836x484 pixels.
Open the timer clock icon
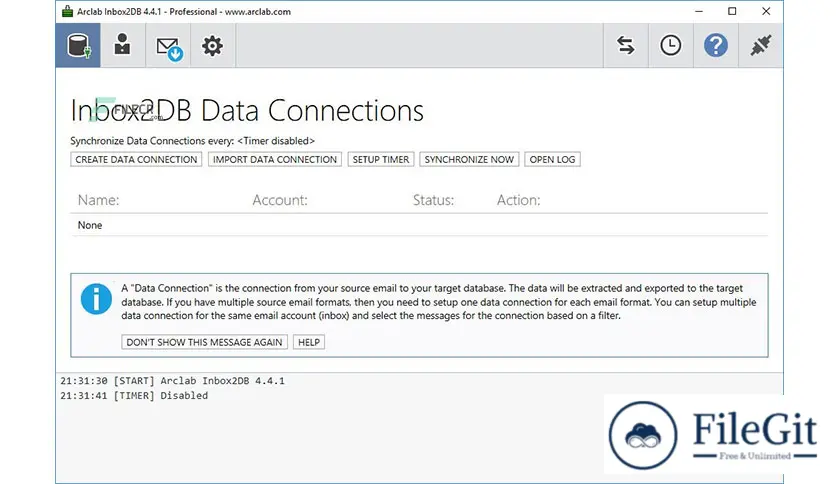[x=671, y=45]
